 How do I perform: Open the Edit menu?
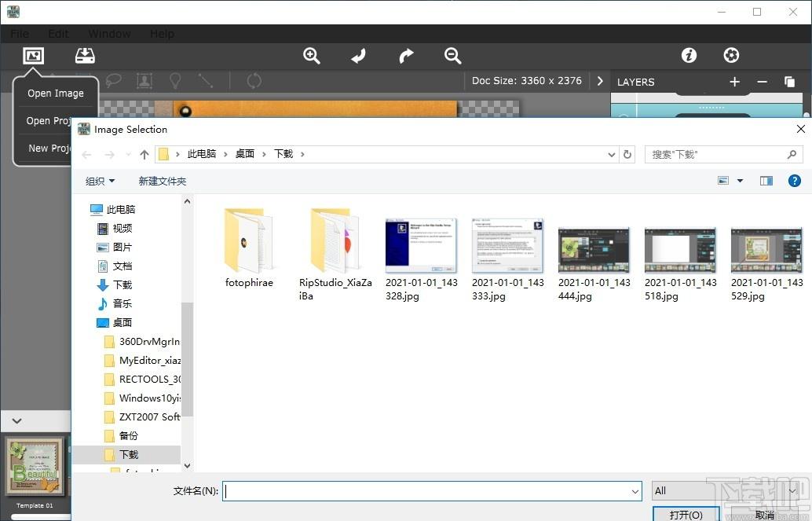[58, 34]
